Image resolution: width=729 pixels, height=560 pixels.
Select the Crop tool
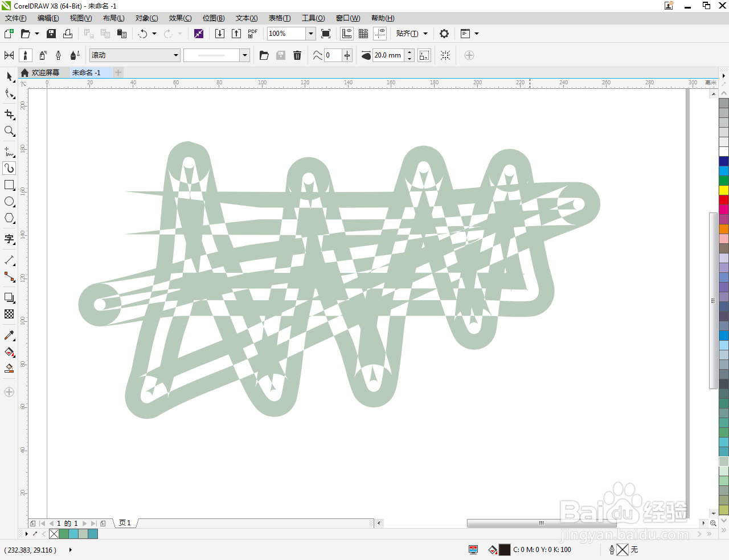click(x=9, y=115)
